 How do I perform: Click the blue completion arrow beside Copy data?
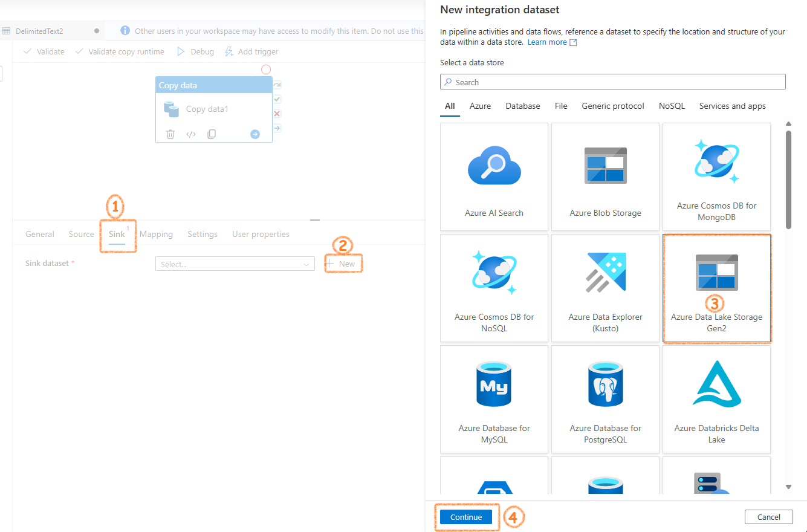[277, 128]
